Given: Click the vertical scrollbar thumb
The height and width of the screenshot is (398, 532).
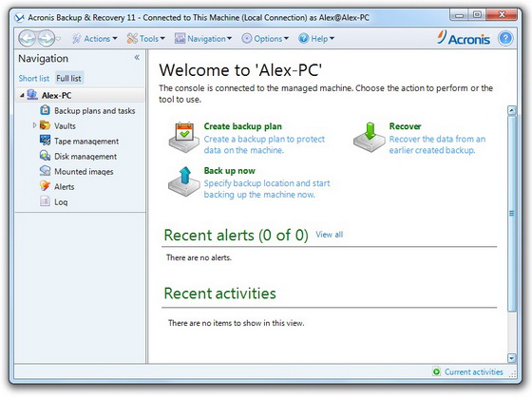Looking at the screenshot, I should (x=512, y=214).
